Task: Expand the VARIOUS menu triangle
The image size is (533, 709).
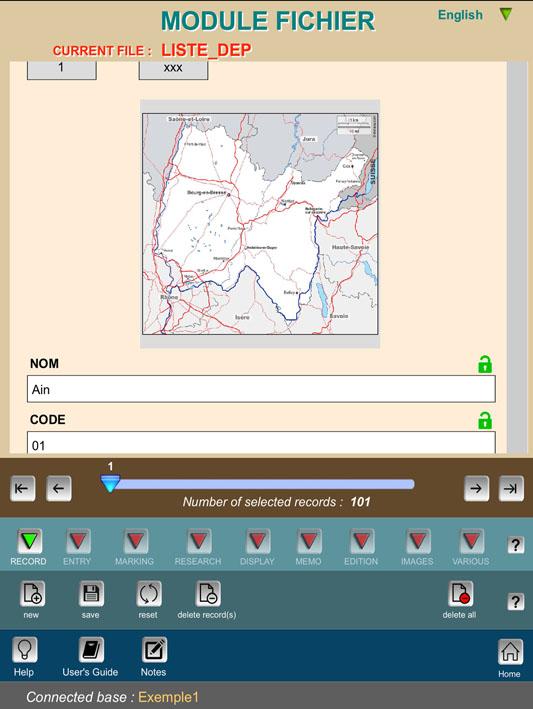Action: point(472,541)
